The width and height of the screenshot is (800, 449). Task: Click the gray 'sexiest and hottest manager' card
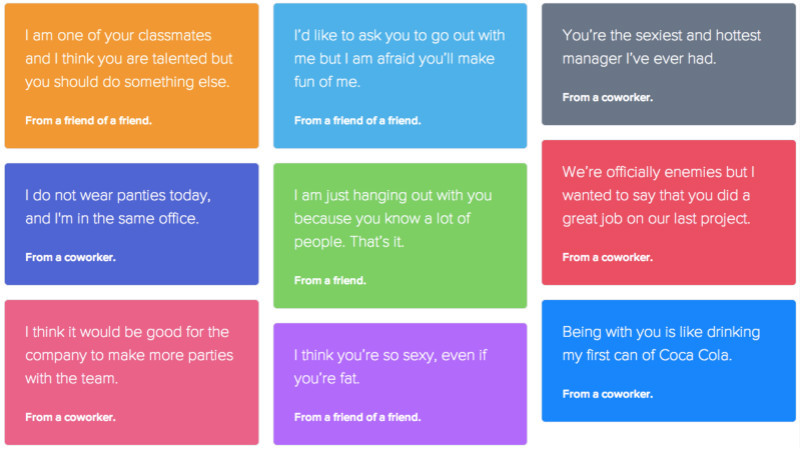tap(669, 64)
